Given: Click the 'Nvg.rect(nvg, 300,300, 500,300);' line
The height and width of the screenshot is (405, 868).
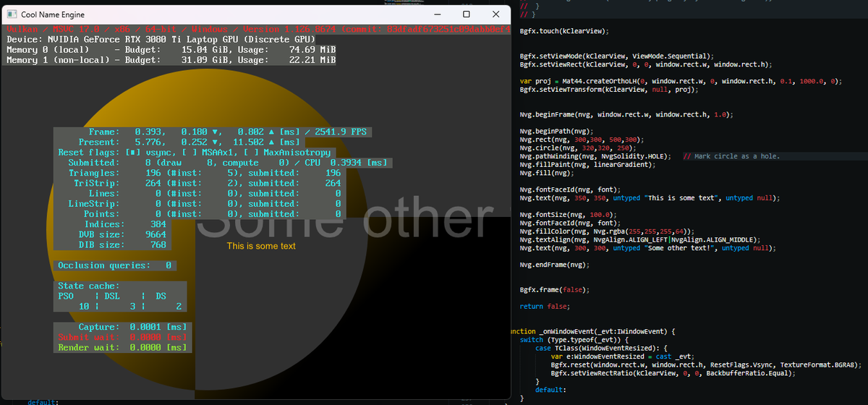Looking at the screenshot, I should pos(582,140).
